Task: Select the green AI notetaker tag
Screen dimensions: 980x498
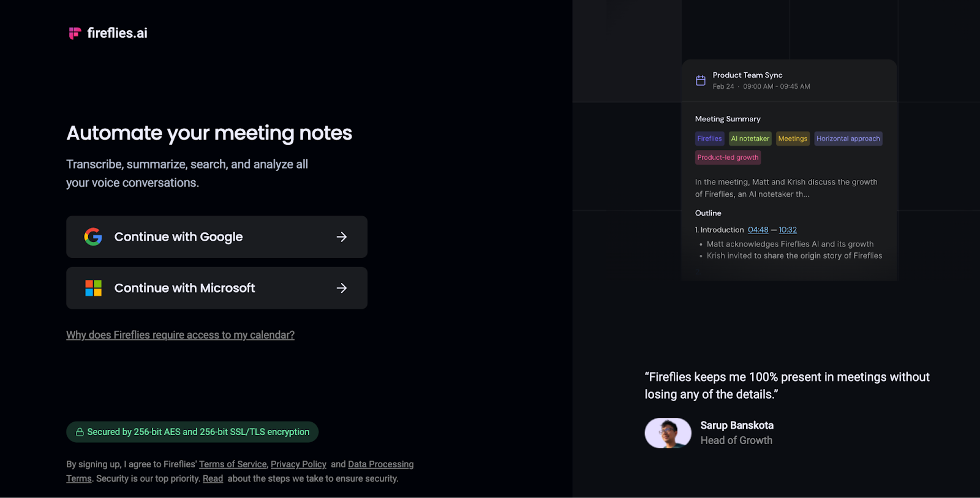Action: tap(750, 138)
